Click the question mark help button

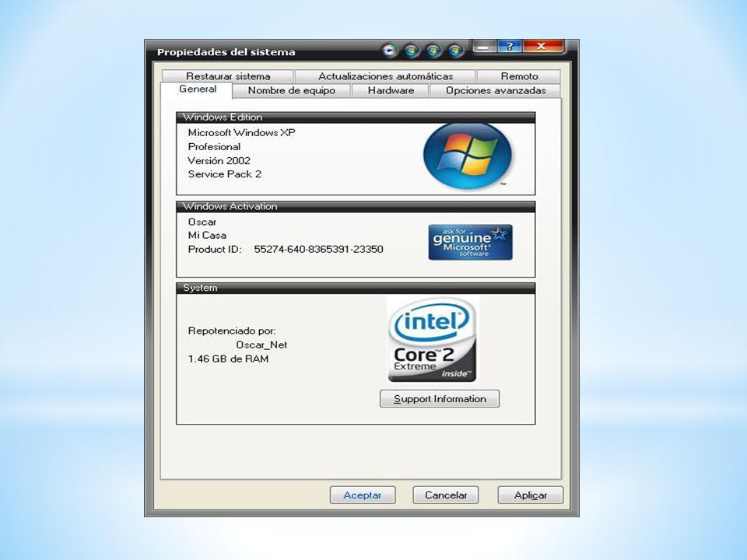click(x=510, y=47)
